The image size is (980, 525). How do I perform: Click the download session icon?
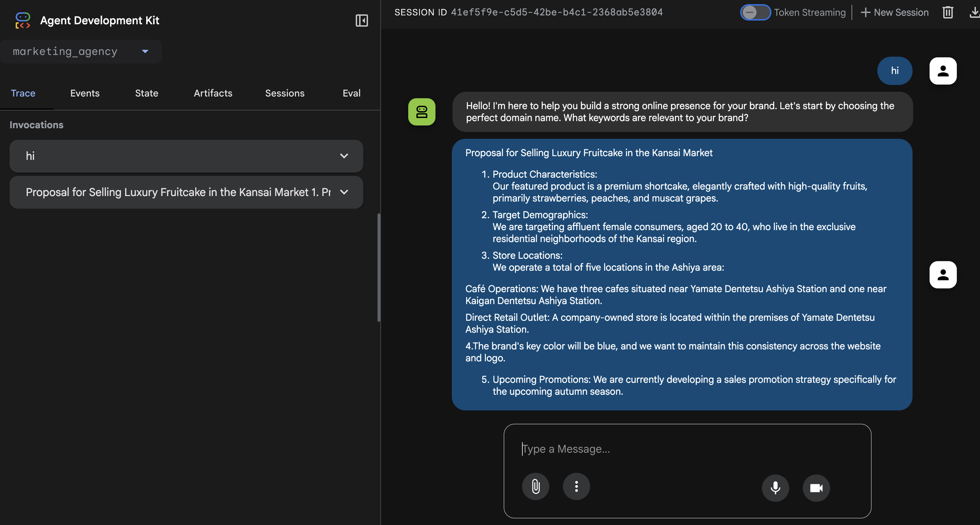(x=974, y=13)
